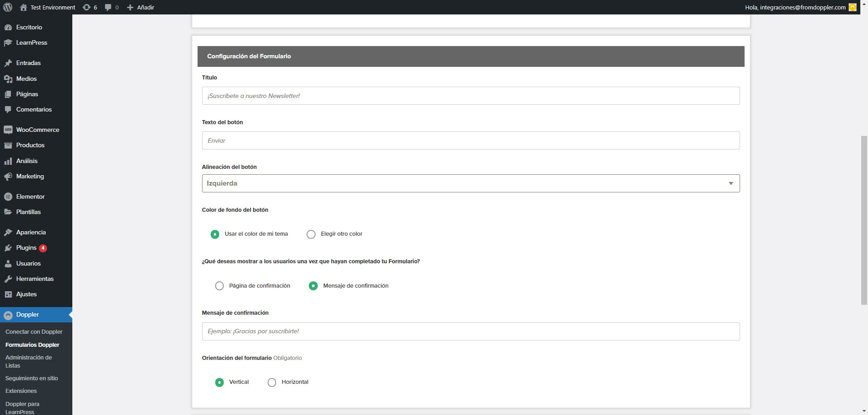Image resolution: width=868 pixels, height=415 pixels.
Task: Select 'Usar el color de mi tema' radio
Action: 215,234
